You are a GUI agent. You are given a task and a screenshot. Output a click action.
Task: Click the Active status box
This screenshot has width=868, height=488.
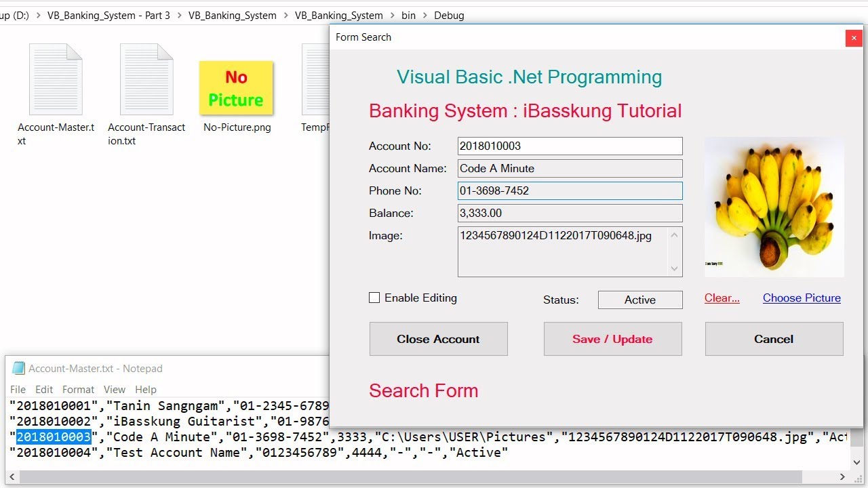coord(640,300)
